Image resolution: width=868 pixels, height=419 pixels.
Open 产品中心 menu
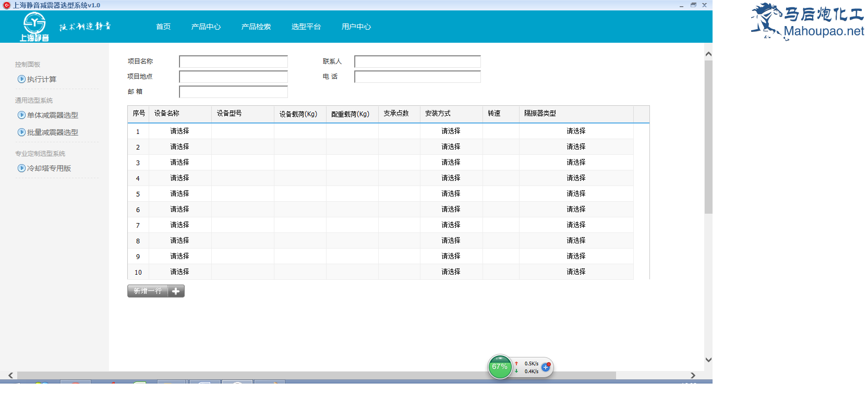point(206,27)
